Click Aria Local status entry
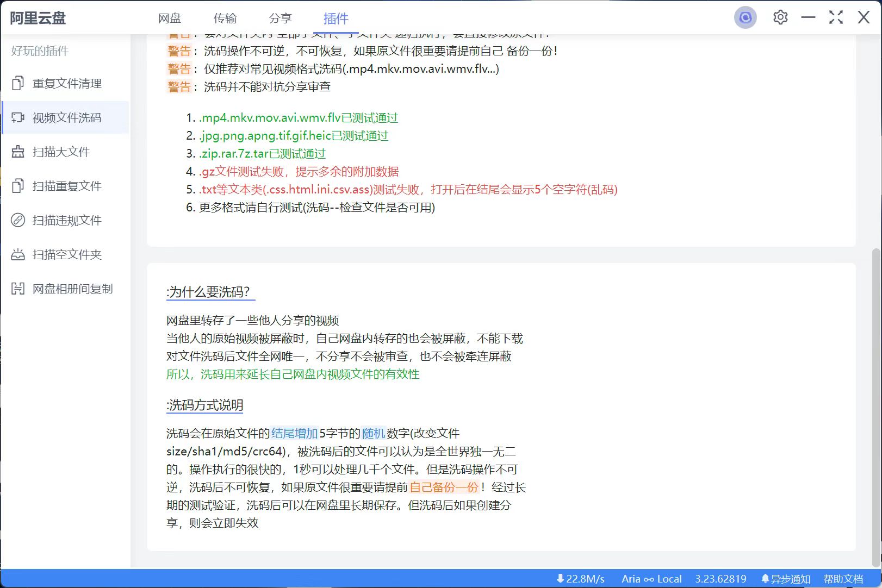882x588 pixels. pos(651,579)
